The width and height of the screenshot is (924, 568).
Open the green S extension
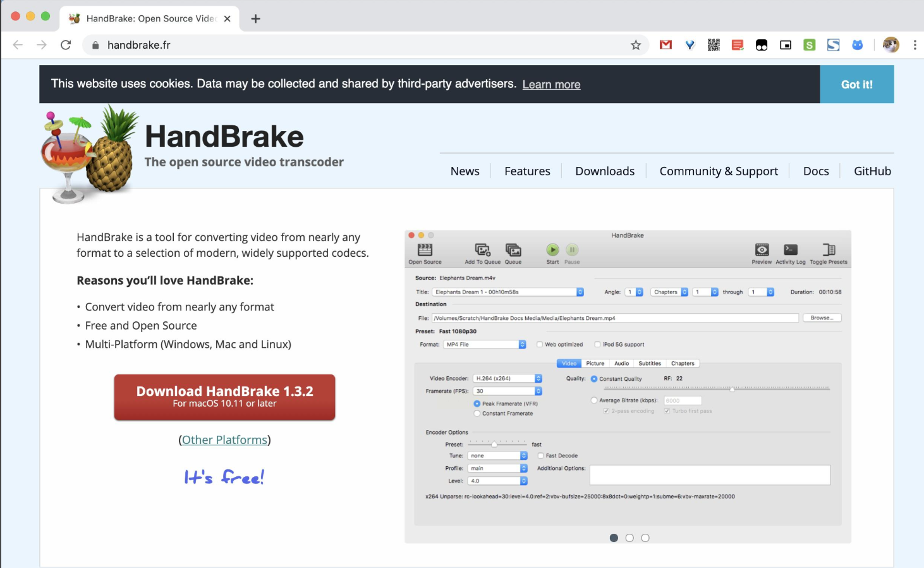click(810, 45)
